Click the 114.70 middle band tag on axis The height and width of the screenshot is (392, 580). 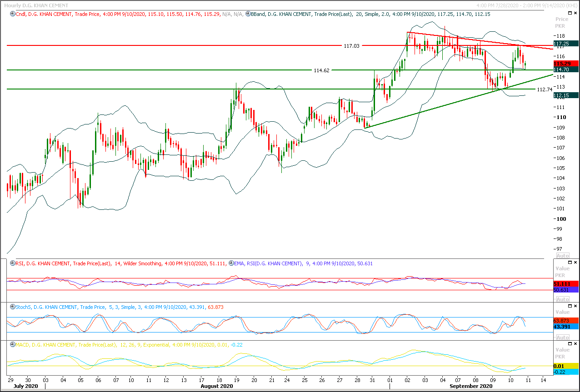(565, 69)
